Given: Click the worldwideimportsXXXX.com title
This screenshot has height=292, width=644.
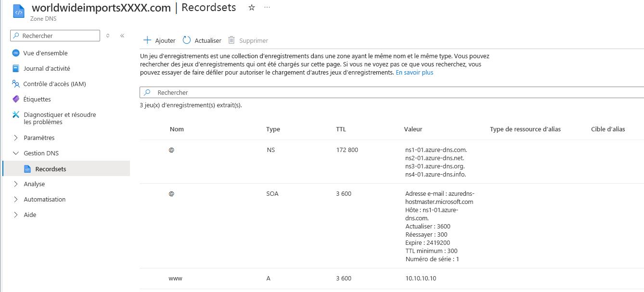Looking at the screenshot, I should (x=101, y=8).
